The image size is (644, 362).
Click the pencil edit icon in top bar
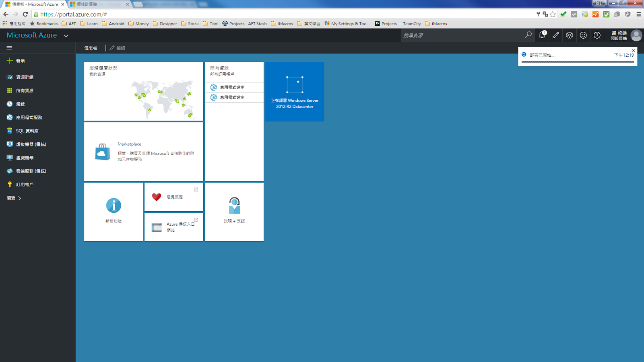coord(556,35)
